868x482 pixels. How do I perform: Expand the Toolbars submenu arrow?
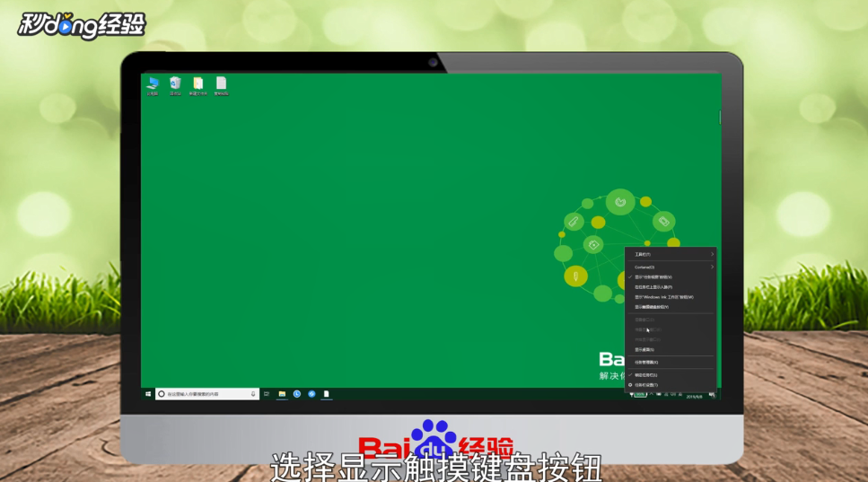coord(712,255)
